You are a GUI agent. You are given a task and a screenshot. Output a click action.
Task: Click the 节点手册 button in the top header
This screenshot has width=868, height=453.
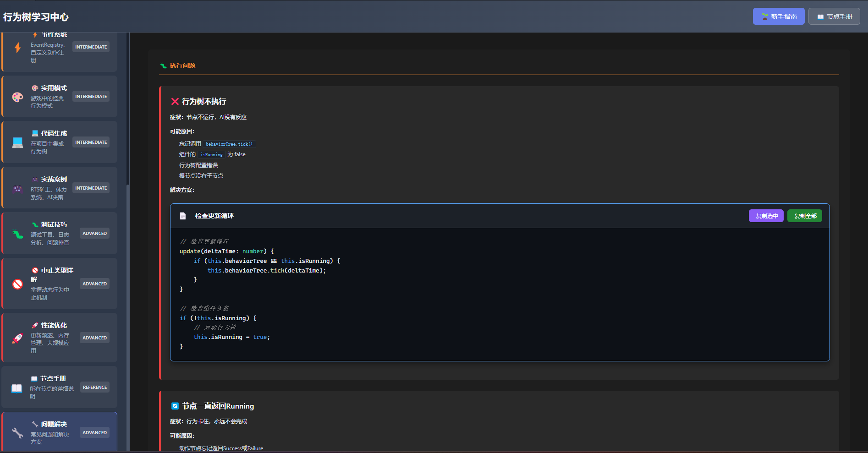834,16
